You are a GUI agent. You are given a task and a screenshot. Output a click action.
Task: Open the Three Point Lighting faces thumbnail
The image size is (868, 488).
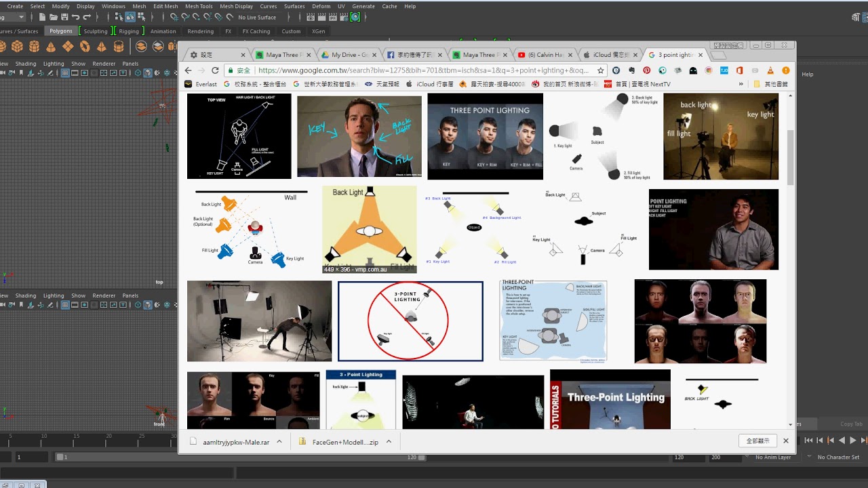(x=485, y=136)
